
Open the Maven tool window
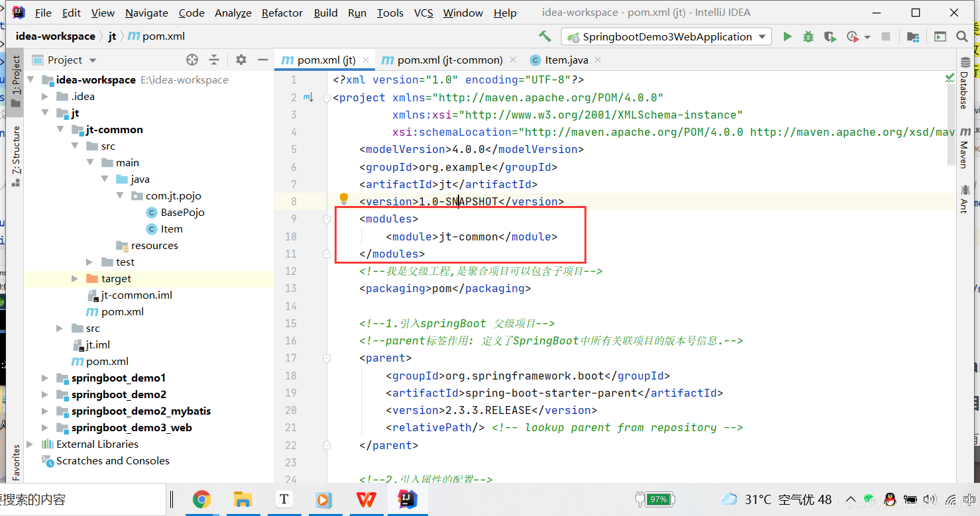(x=965, y=147)
